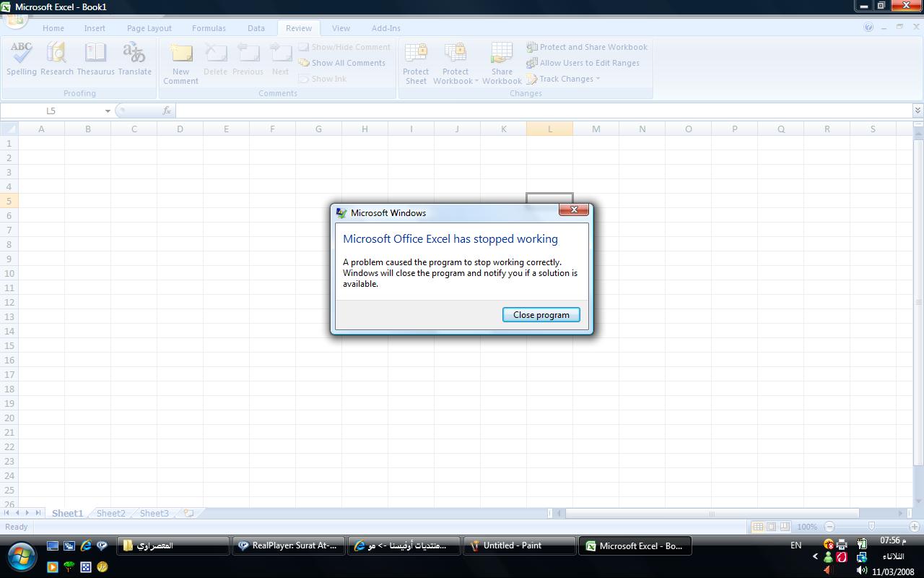
Task: Switch to Sheet3 tab
Action: click(x=154, y=513)
